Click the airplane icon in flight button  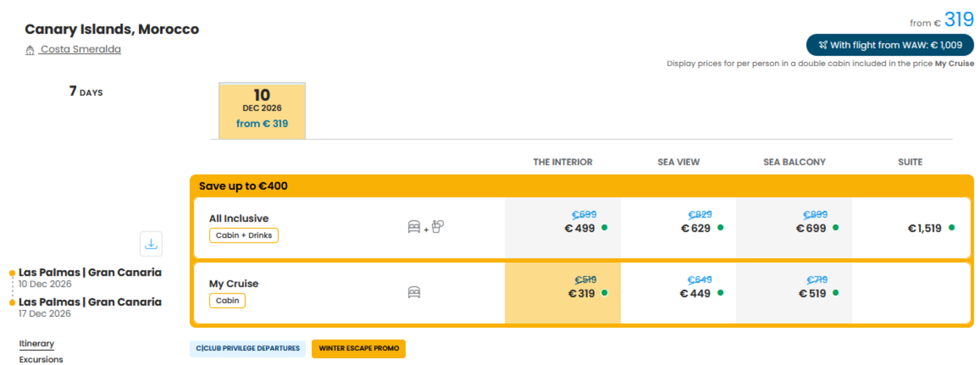click(823, 45)
